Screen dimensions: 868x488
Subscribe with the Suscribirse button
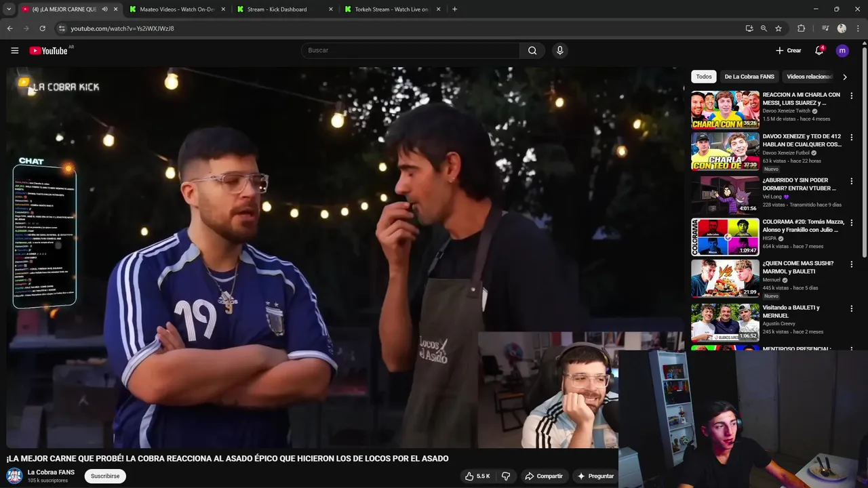(x=105, y=476)
